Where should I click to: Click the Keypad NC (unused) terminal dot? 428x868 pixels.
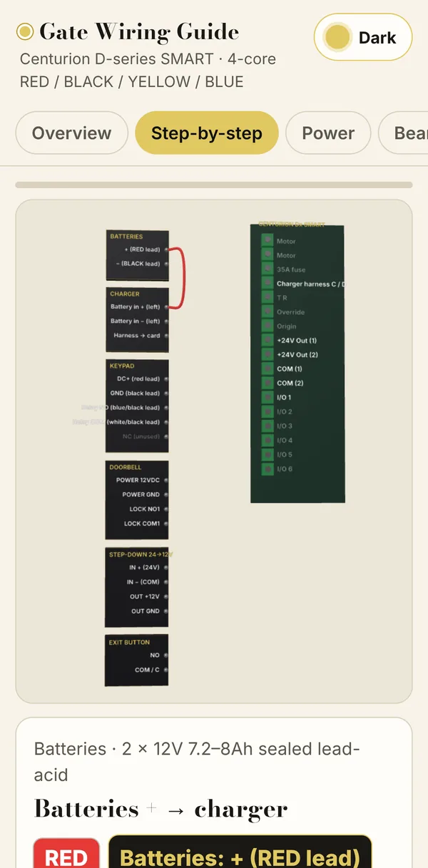click(166, 436)
